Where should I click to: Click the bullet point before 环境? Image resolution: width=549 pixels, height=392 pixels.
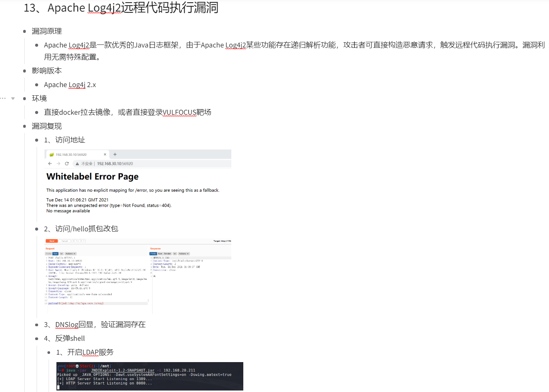click(25, 99)
